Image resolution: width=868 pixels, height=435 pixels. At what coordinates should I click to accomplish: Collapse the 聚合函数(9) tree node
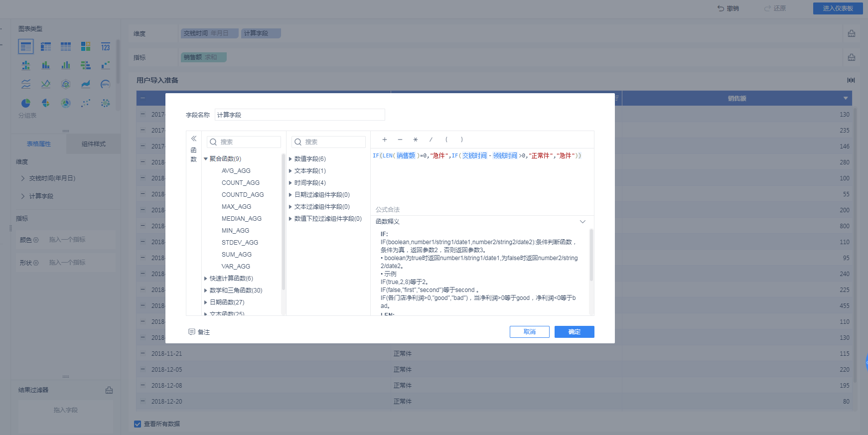point(206,159)
